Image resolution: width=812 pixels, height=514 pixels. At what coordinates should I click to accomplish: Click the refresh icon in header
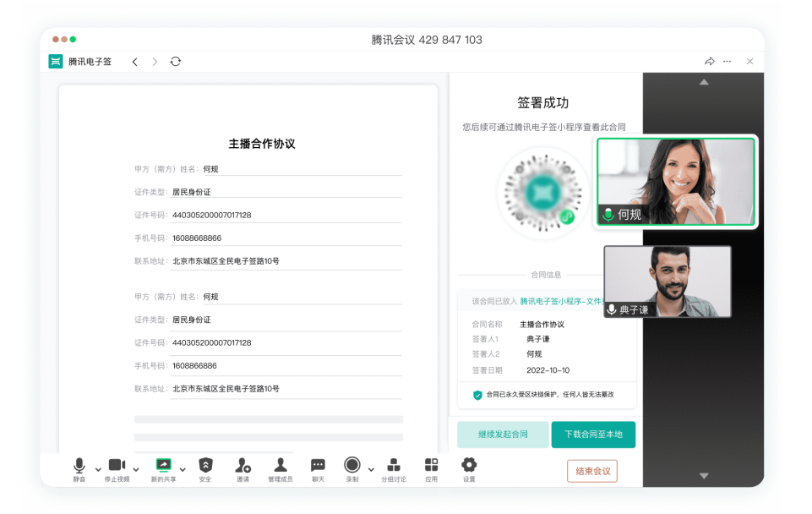click(x=176, y=62)
